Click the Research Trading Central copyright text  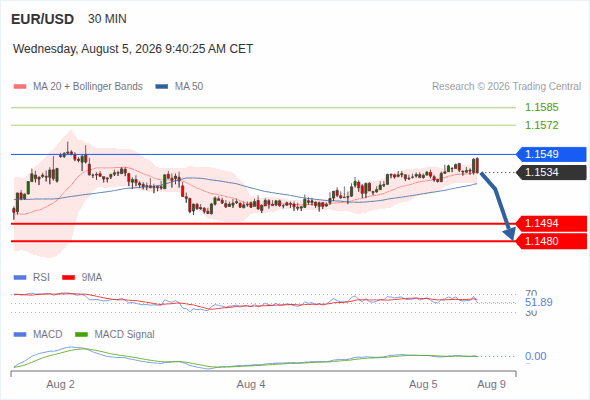tap(506, 87)
